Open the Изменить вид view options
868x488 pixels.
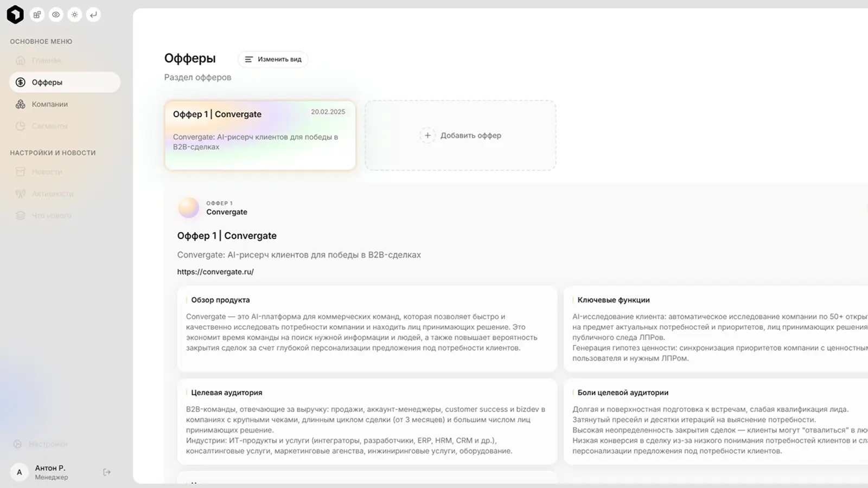click(x=273, y=59)
